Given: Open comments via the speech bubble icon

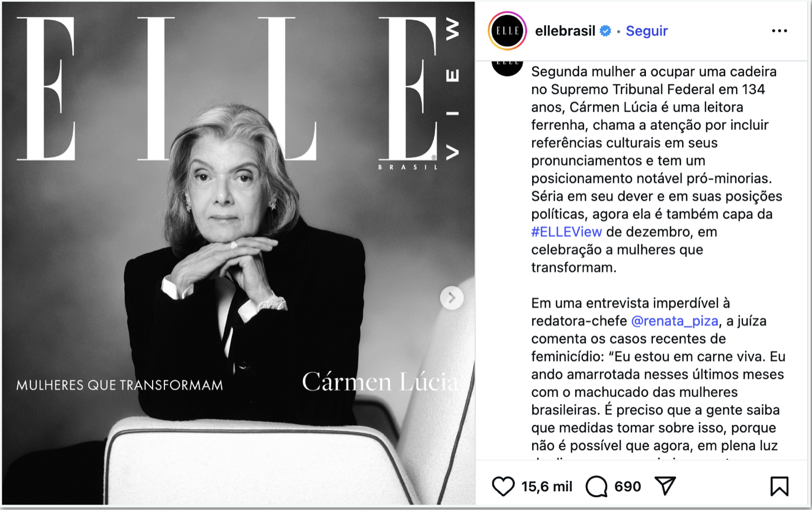Looking at the screenshot, I should [x=596, y=486].
